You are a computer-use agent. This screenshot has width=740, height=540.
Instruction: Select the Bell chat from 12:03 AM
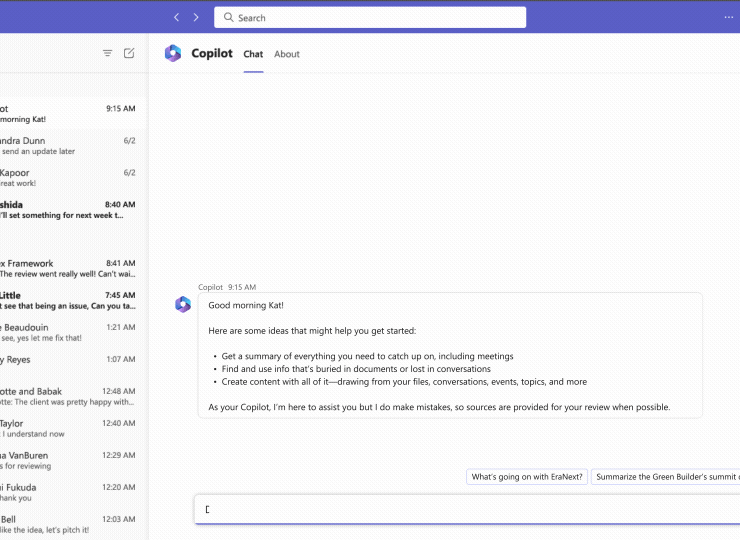point(68,524)
